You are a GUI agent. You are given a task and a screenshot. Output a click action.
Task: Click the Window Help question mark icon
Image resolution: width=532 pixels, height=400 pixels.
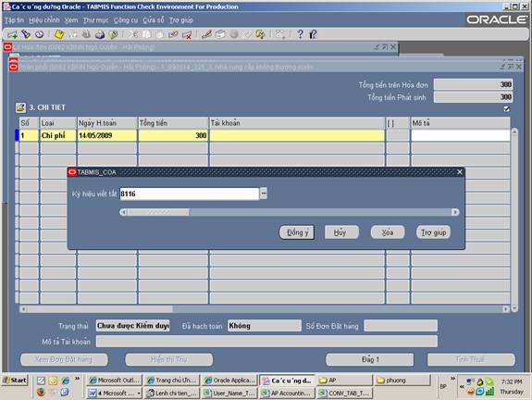300,34
